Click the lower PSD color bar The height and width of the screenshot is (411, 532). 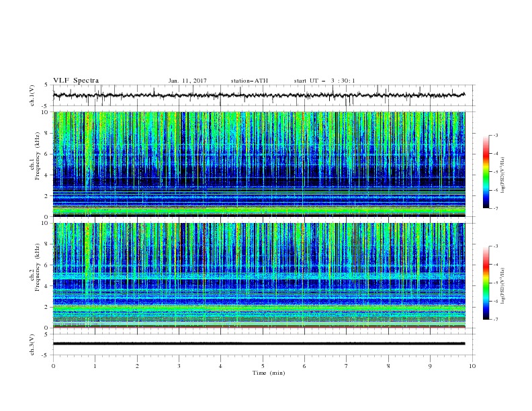click(486, 283)
